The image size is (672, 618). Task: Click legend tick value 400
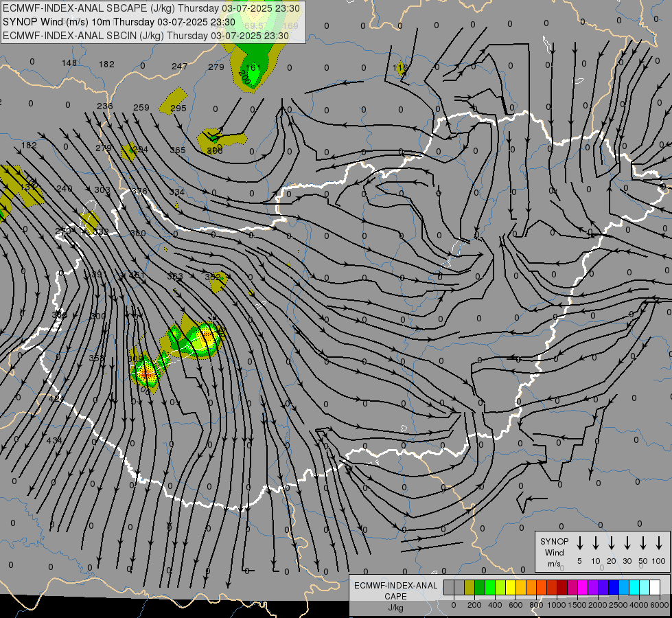pos(495,605)
